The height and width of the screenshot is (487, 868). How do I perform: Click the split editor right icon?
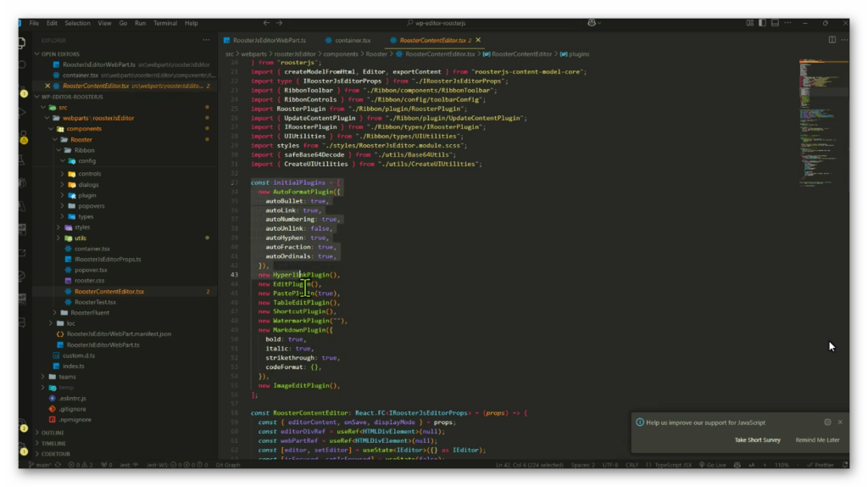(x=832, y=40)
